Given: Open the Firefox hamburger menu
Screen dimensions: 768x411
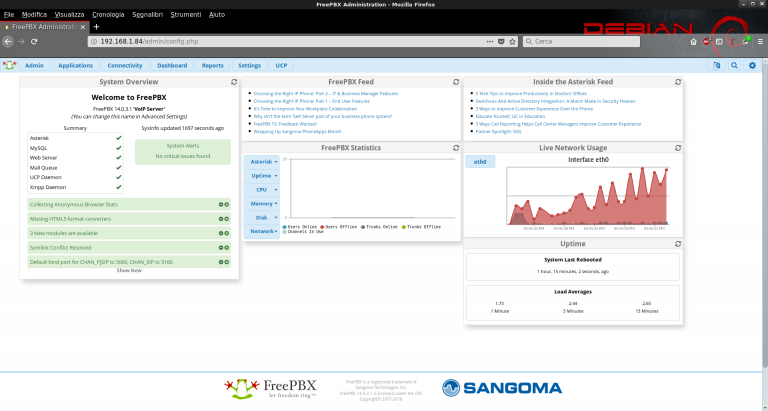Looking at the screenshot, I should (x=760, y=42).
